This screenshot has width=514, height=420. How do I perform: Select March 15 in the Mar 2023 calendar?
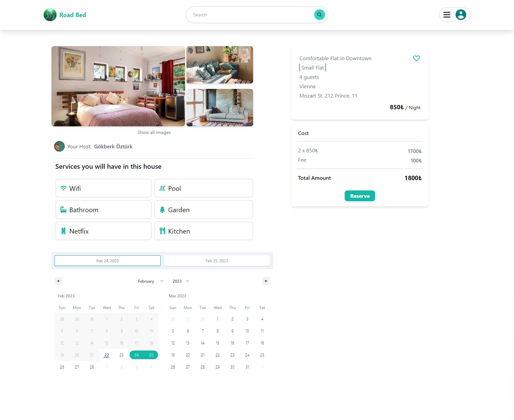217,343
